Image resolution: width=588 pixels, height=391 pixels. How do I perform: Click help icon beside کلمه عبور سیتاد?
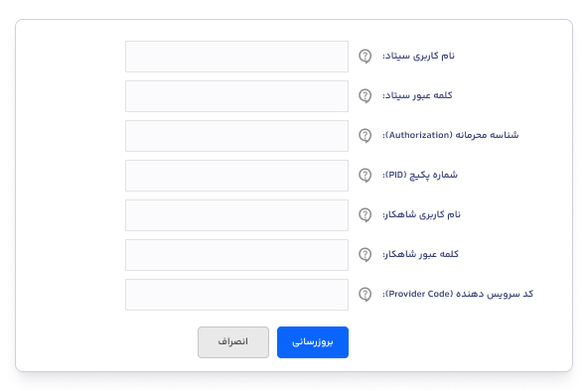tap(365, 96)
